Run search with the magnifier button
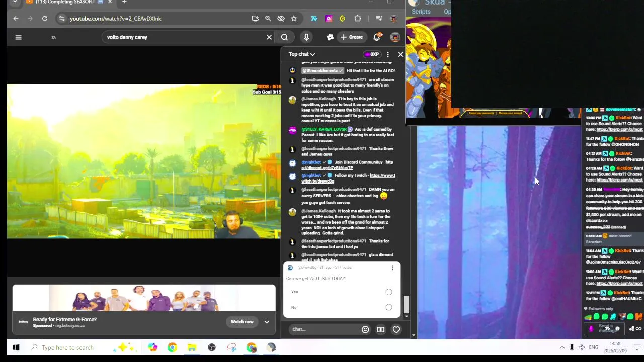This screenshot has width=644, height=362. 284,37
